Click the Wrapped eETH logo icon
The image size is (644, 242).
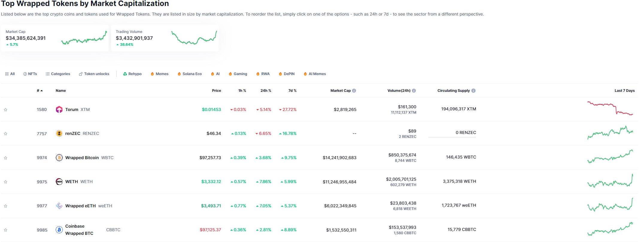(x=59, y=206)
